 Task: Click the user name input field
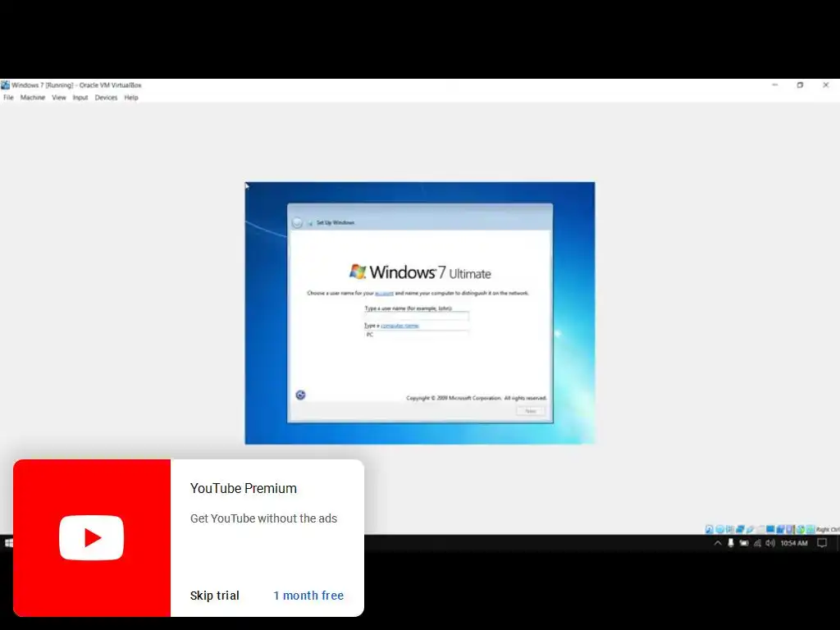click(x=416, y=316)
